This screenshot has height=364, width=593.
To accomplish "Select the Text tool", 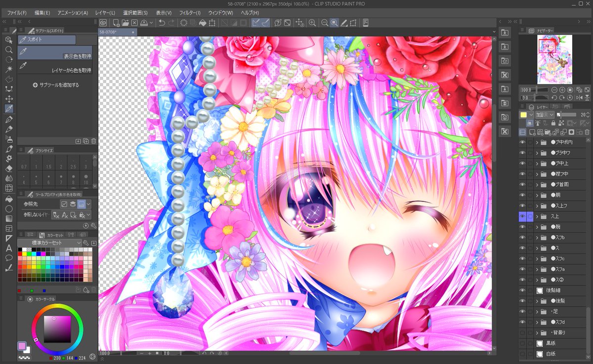I will 8,248.
